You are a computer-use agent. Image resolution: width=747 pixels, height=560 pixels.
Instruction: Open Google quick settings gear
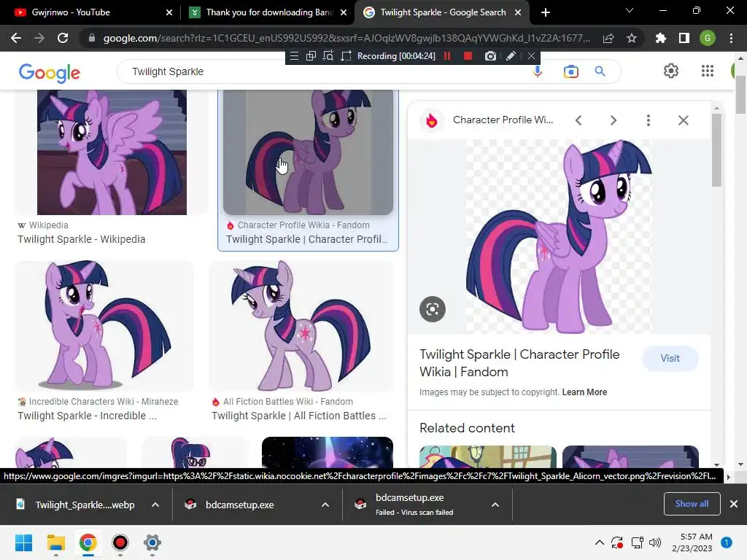click(671, 71)
